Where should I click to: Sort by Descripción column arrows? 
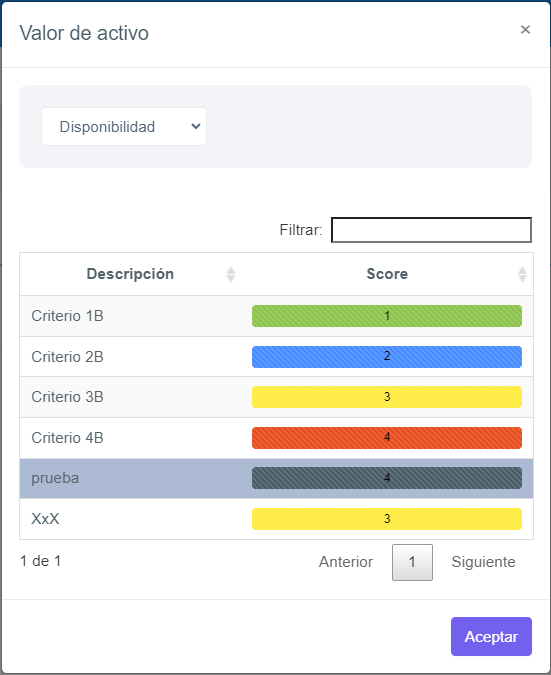click(231, 274)
